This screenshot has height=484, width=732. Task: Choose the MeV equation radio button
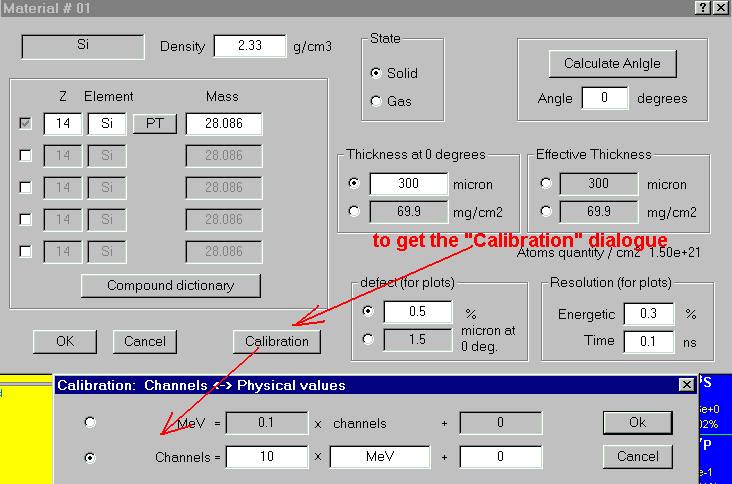pos(90,422)
